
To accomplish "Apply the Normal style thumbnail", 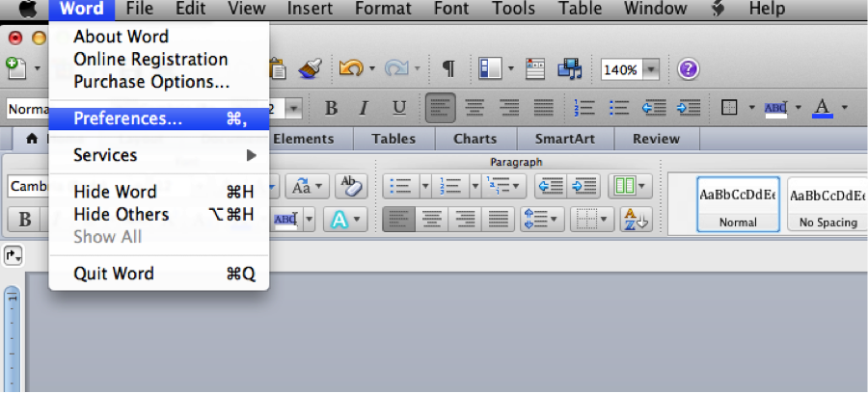I will pyautogui.click(x=738, y=204).
